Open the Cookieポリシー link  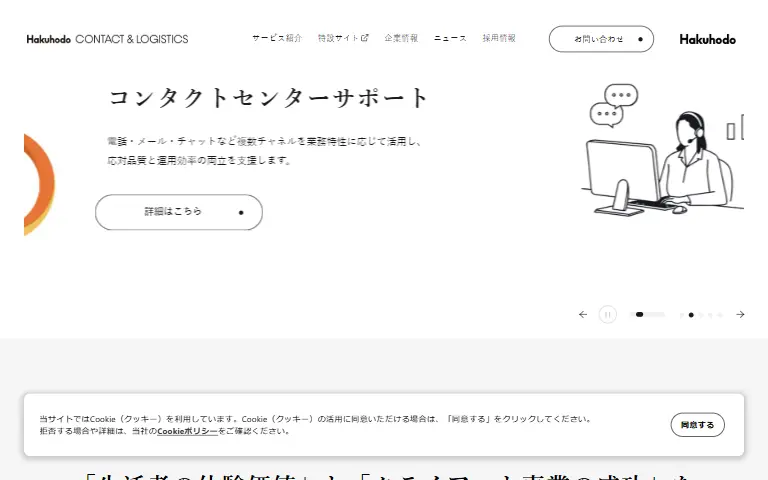pos(187,431)
